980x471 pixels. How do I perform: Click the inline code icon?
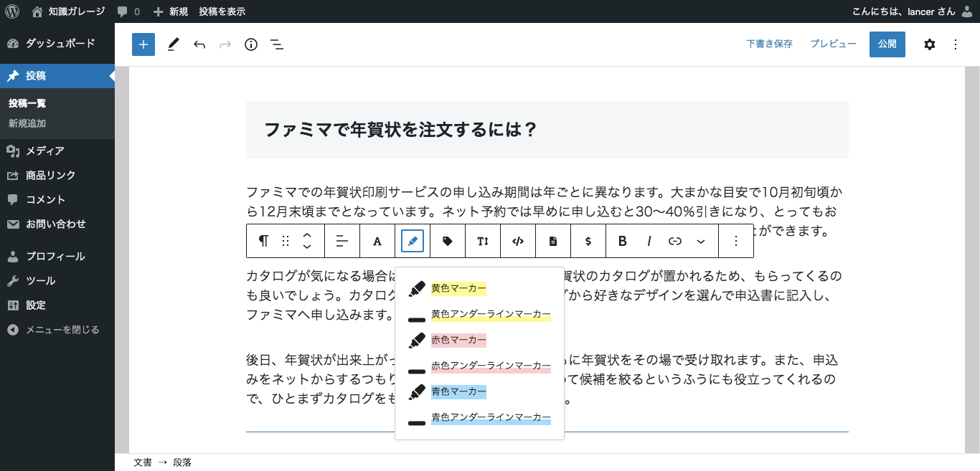[x=518, y=241]
